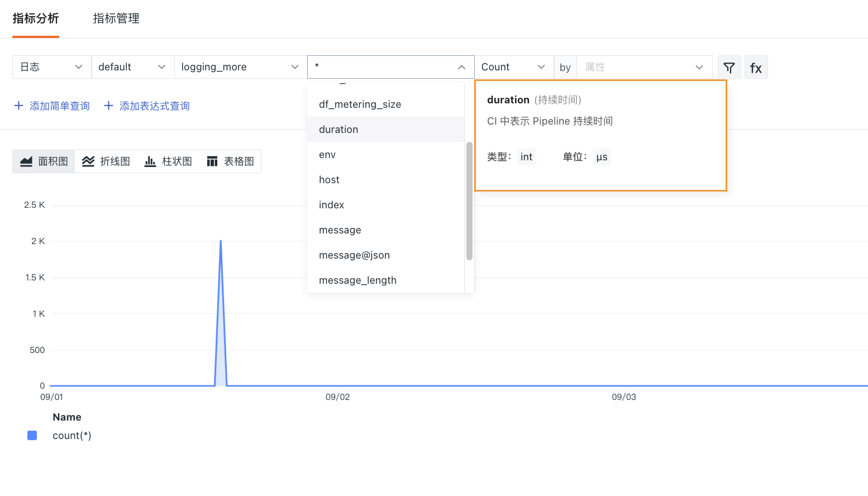Open the default index dropdown

click(x=133, y=67)
